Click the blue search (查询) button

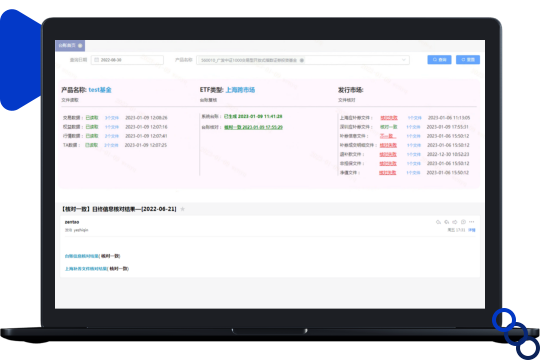pyautogui.click(x=439, y=60)
